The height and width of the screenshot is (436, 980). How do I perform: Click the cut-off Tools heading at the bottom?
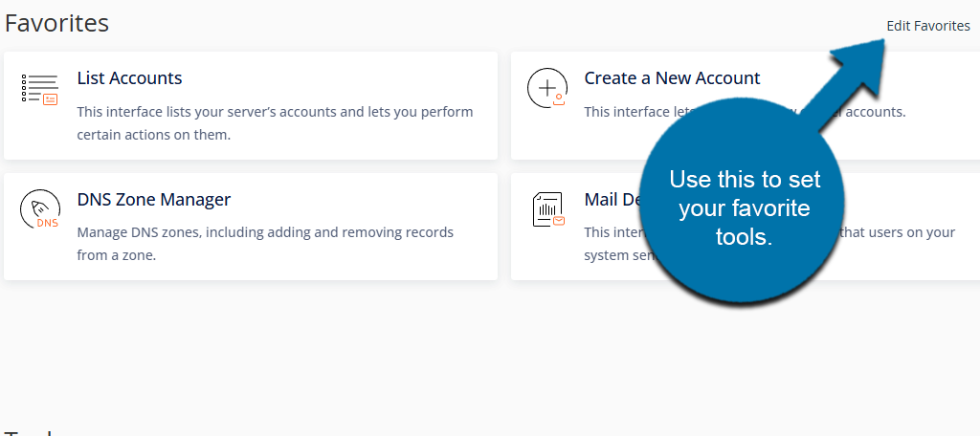(x=29, y=432)
